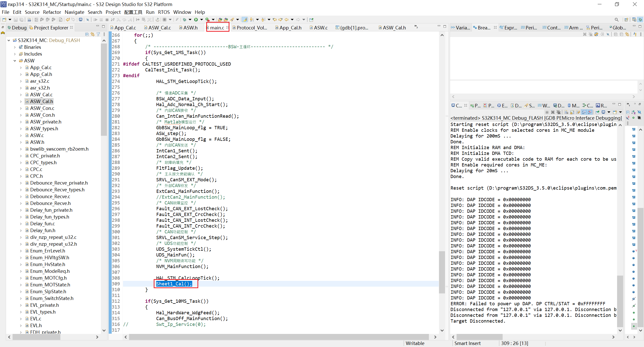This screenshot has width=644, height=347.
Task: Click console vertical scrollbar thumb
Action: point(620,301)
